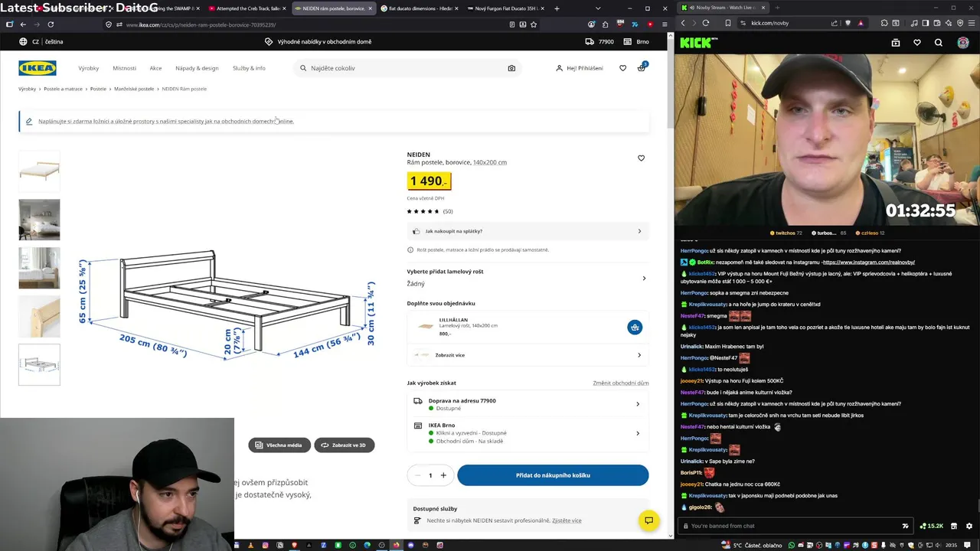Open Služby & info menu
This screenshot has height=551, width=980.
(249, 68)
